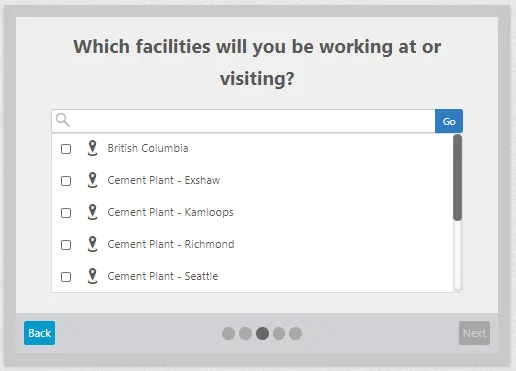Check the British Columbia checkbox
The height and width of the screenshot is (371, 516).
click(x=66, y=149)
